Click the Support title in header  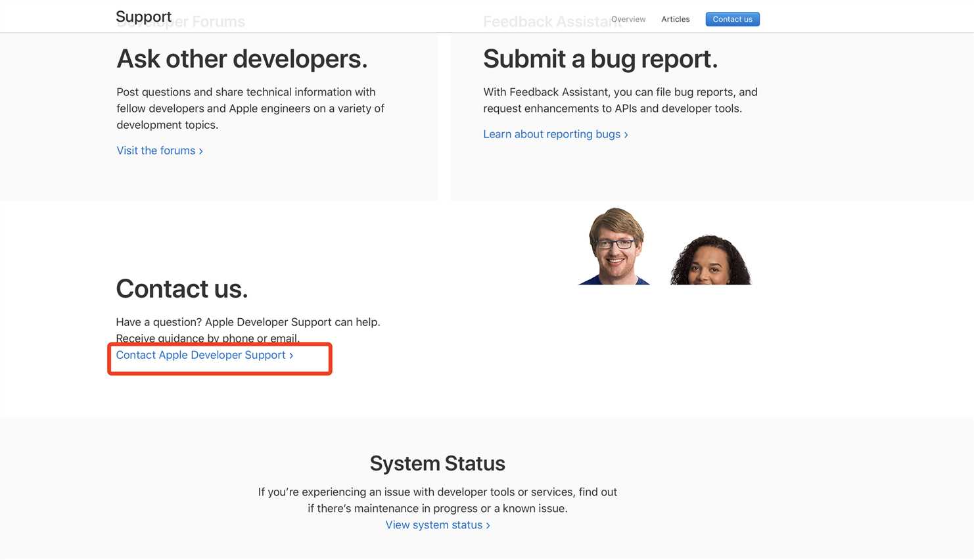tap(143, 16)
